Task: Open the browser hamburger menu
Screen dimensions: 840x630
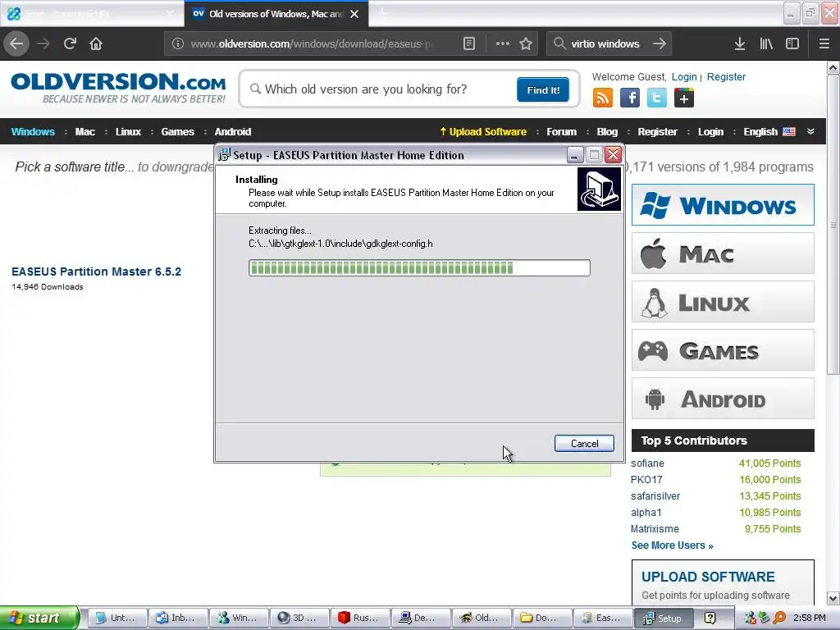Action: click(824, 44)
